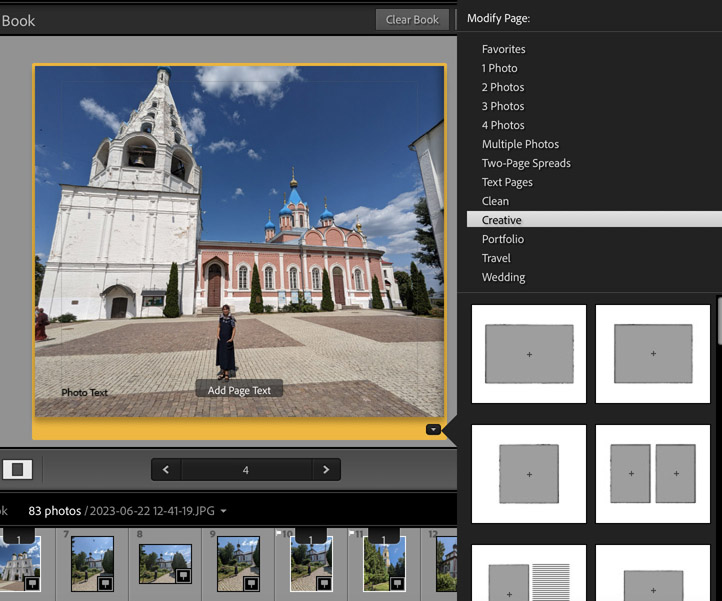722x601 pixels.
Task: Click badge icon on thumbnail 10
Action: pos(324,583)
